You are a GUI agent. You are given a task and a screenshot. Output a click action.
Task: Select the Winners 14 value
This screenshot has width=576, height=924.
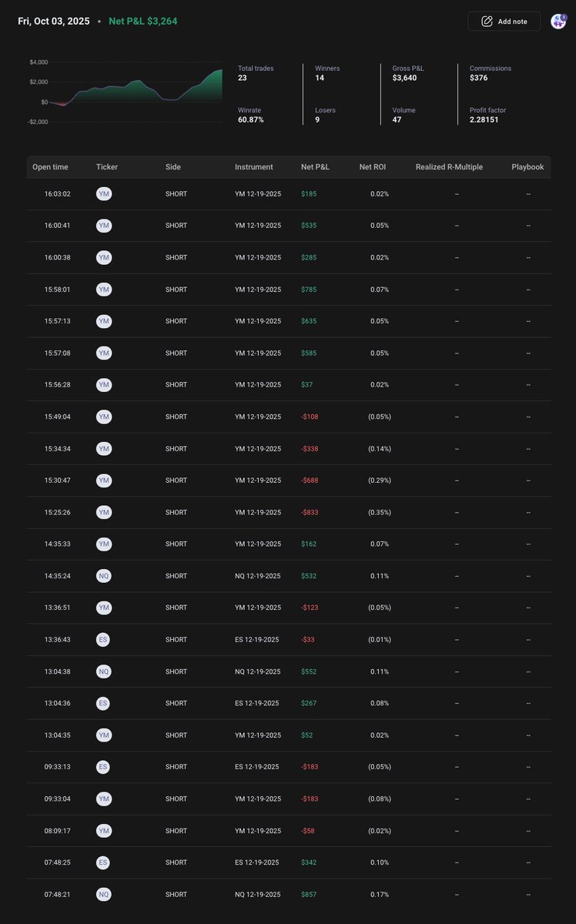(327, 73)
